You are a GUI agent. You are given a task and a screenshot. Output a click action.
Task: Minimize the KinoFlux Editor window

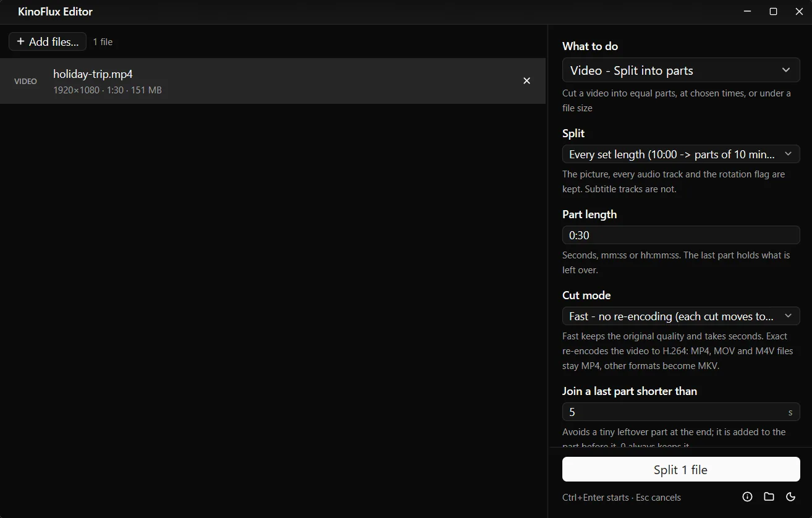tap(747, 12)
